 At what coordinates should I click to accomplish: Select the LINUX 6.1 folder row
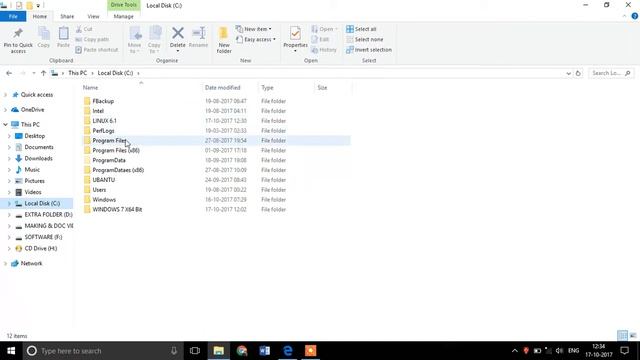[x=216, y=121]
